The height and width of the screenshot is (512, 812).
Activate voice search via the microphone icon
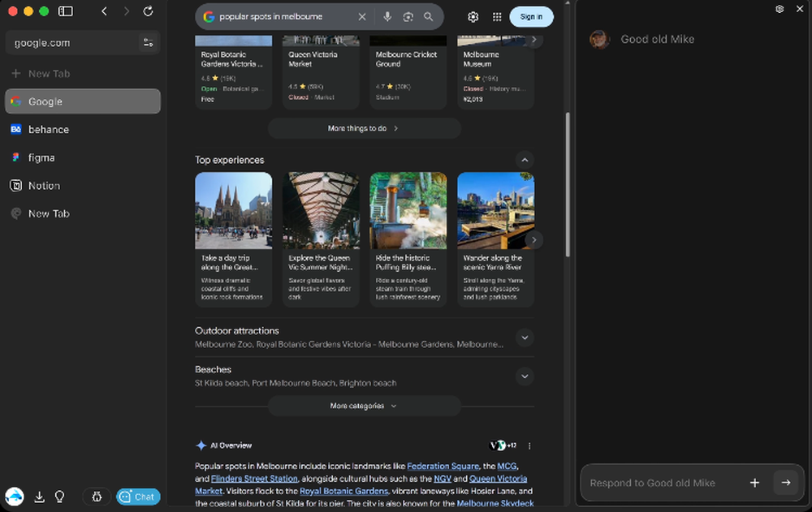(387, 16)
